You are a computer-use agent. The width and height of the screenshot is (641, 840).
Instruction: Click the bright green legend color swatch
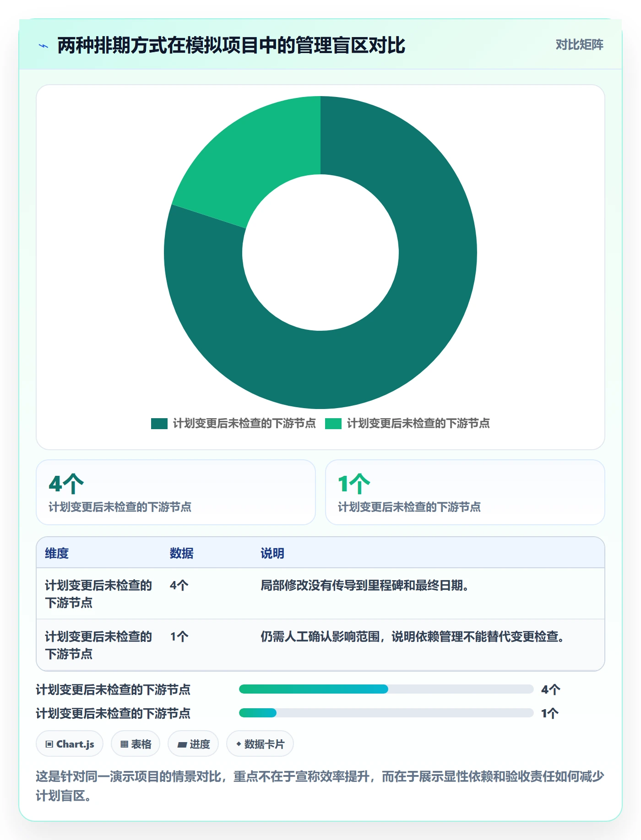click(333, 423)
